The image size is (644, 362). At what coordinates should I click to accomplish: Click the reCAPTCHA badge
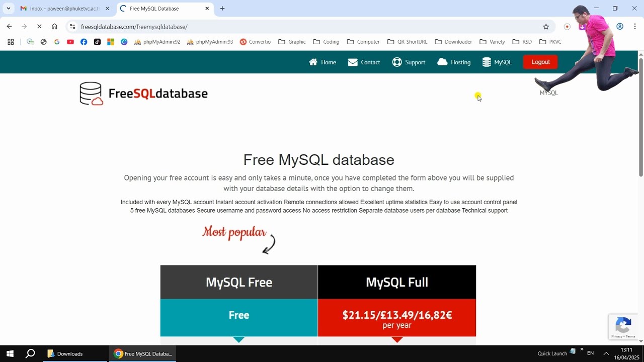pyautogui.click(x=623, y=327)
